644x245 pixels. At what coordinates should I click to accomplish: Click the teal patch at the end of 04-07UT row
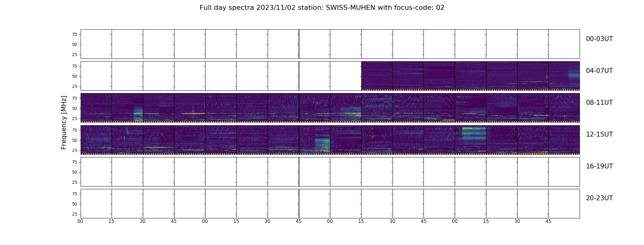click(x=574, y=75)
